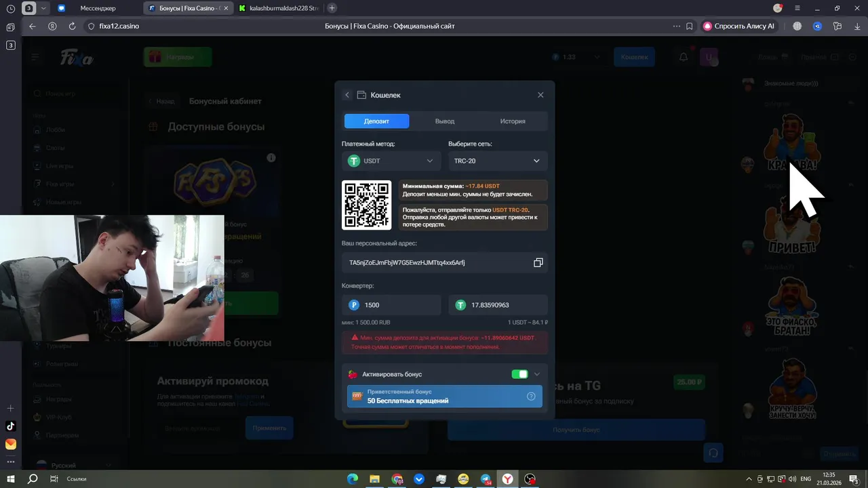The width and height of the screenshot is (868, 488).
Task: Open Windows notification center
Action: [854, 479]
